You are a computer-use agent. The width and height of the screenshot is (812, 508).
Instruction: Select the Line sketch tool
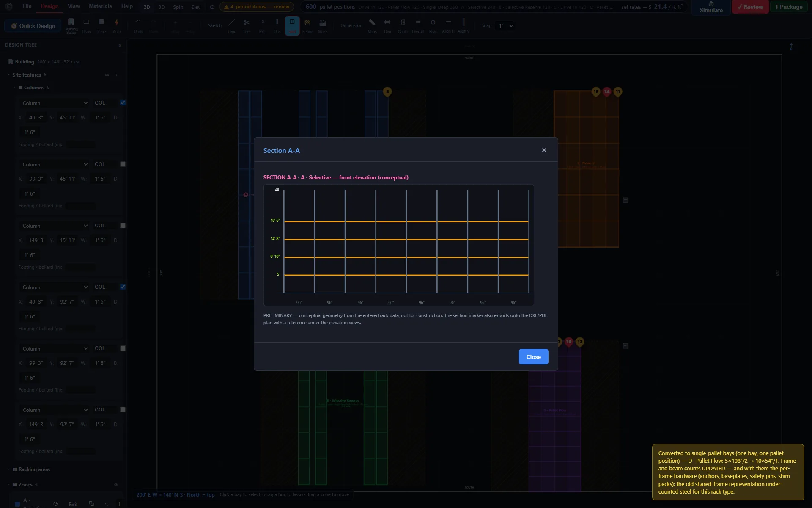coord(231,25)
